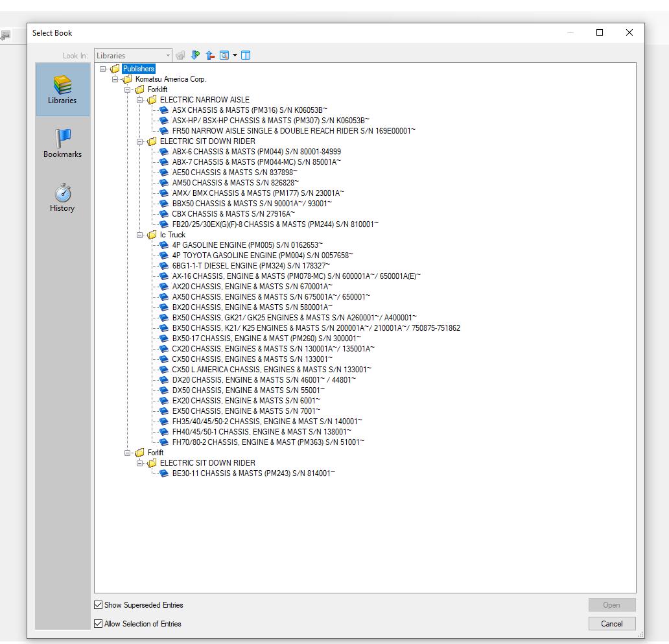Image resolution: width=669 pixels, height=644 pixels.
Task: Collapse the Komatsu America Corp. node
Action: 115,79
